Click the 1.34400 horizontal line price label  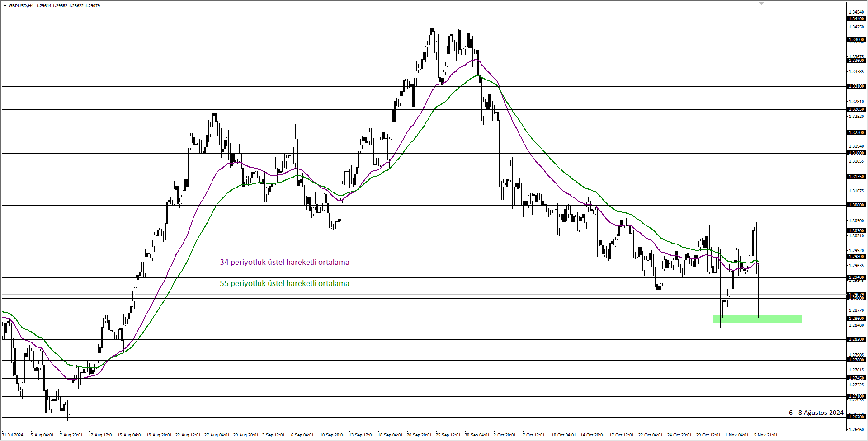coord(856,19)
